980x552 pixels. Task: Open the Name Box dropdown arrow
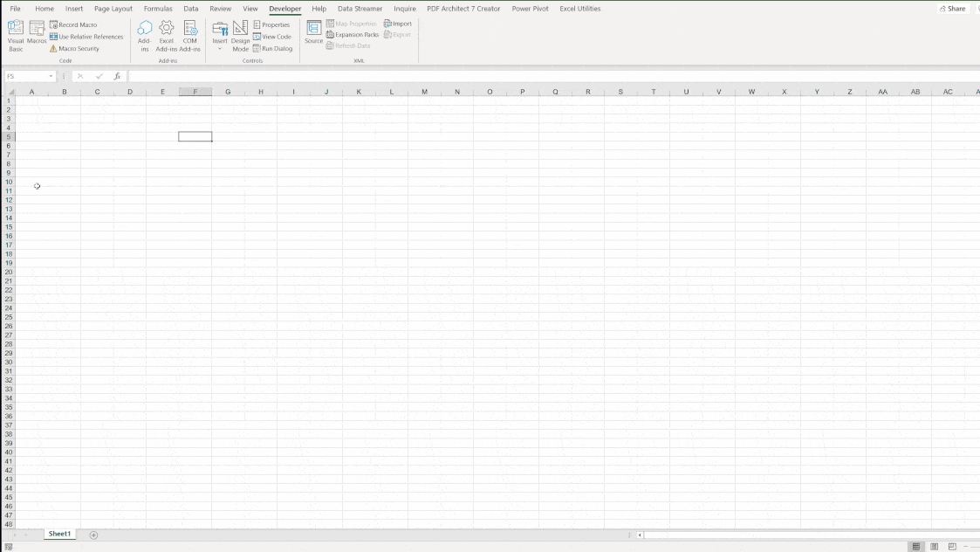[51, 77]
